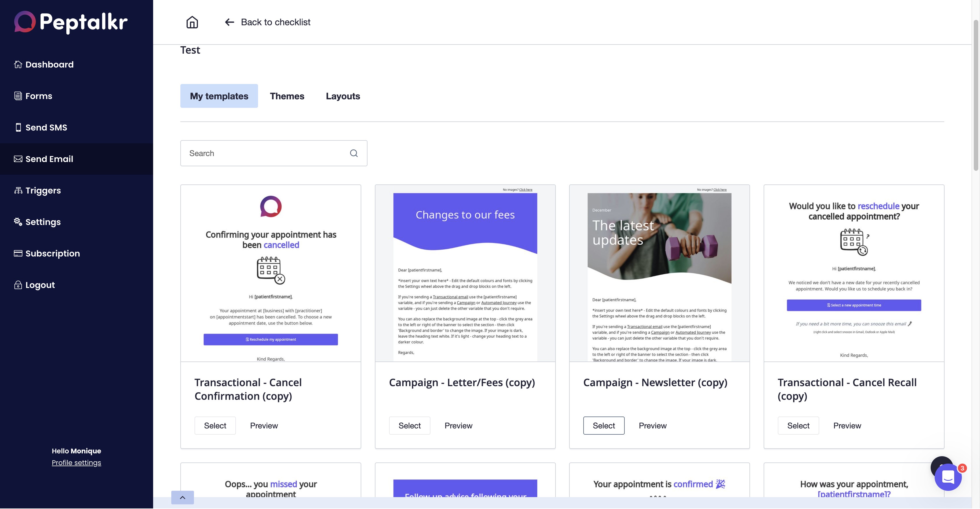The image size is (980, 509).
Task: Click the Peptalkr logo
Action: click(71, 22)
